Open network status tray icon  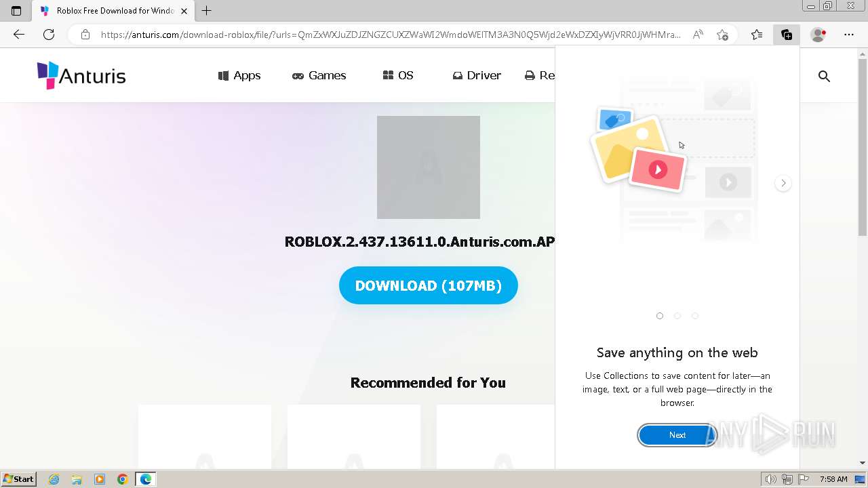point(787,479)
